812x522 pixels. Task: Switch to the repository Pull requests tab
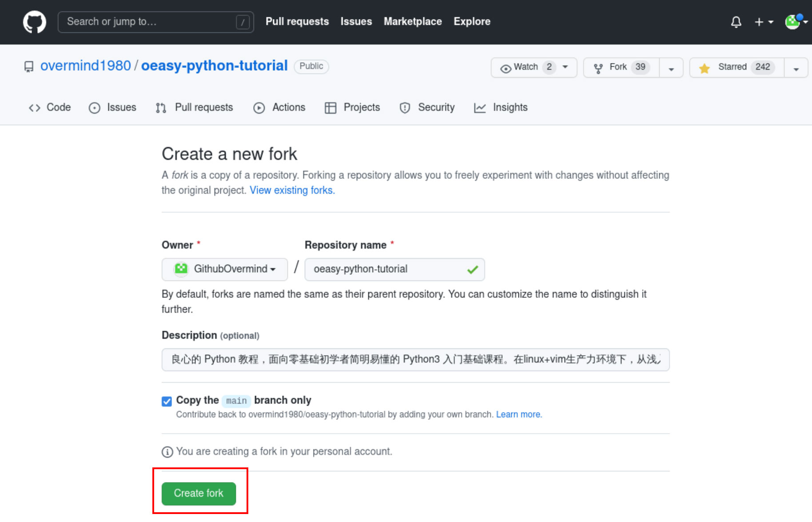pyautogui.click(x=194, y=107)
